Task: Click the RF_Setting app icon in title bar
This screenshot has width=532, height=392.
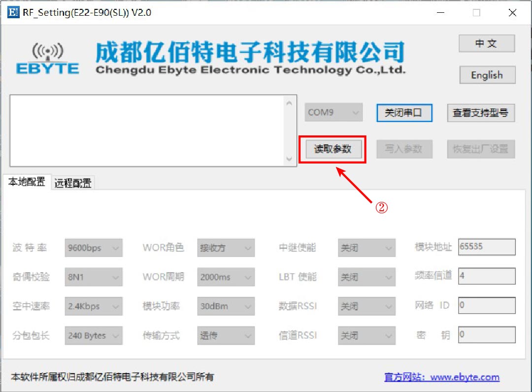Action: [13, 12]
